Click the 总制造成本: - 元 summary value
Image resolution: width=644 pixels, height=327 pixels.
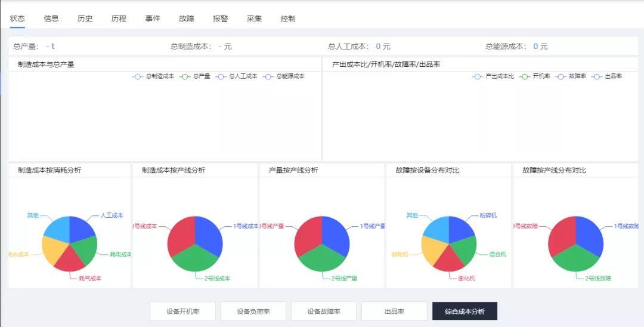[202, 47]
